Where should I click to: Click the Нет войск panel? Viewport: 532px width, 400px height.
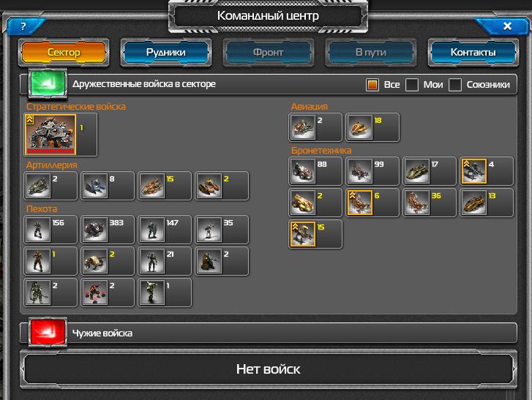[x=268, y=369]
